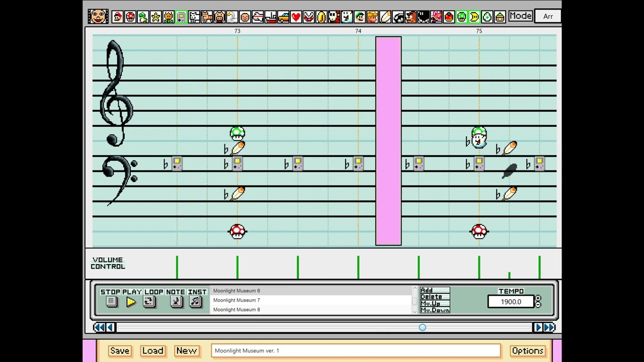Viewport: 644px width, 362px height.
Task: Select the gold coin instrument
Action: [321, 17]
